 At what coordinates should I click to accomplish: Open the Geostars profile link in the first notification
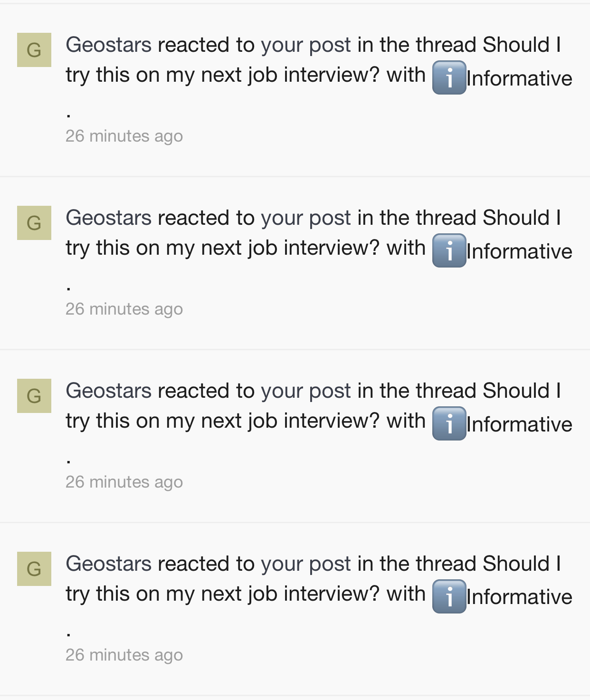point(109,45)
